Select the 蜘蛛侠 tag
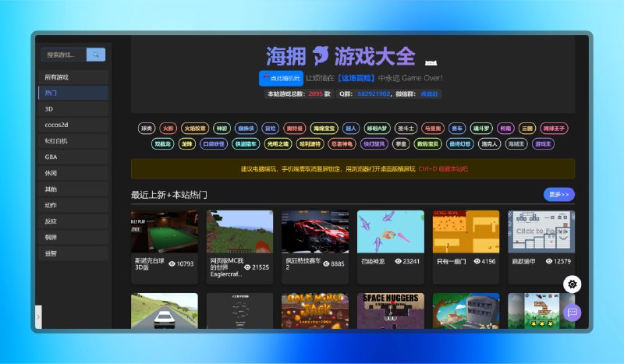This screenshot has height=364, width=624. pyautogui.click(x=246, y=129)
